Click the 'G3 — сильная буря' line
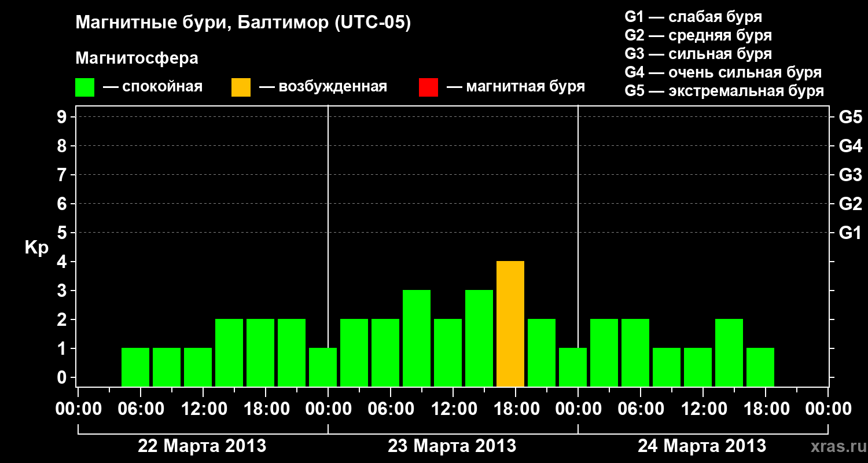 [x=698, y=54]
